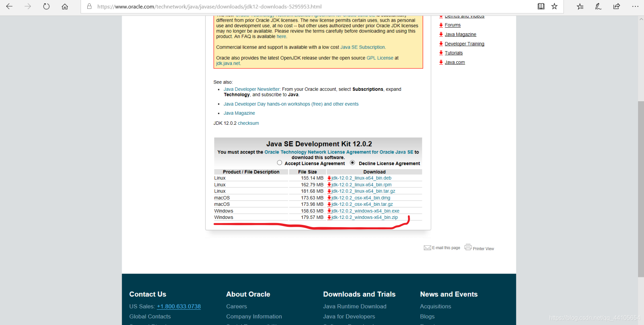The image size is (644, 325).
Task: Open Oracle Technology Network License Agreement link
Action: click(339, 152)
